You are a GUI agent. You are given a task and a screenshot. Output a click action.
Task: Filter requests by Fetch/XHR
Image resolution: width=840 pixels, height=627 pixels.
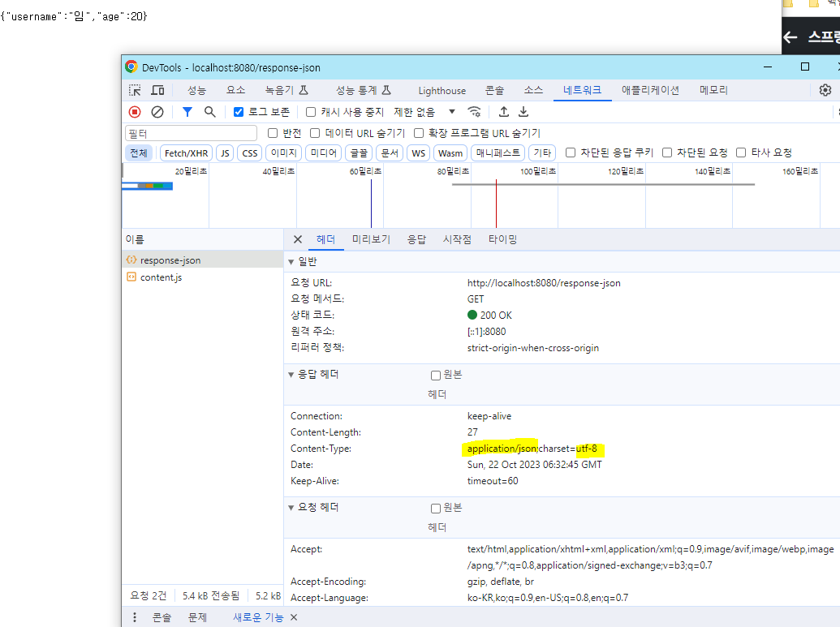coord(186,153)
